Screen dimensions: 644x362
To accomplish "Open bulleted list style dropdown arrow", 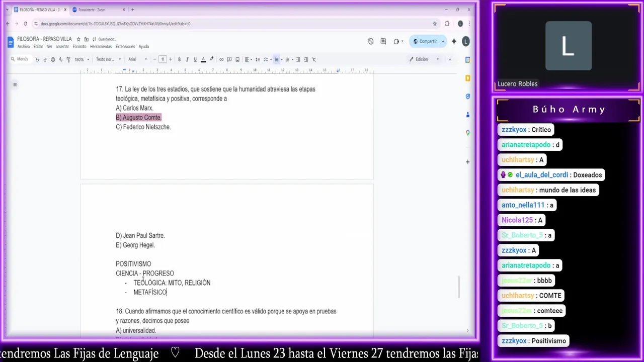I will click(281, 59).
